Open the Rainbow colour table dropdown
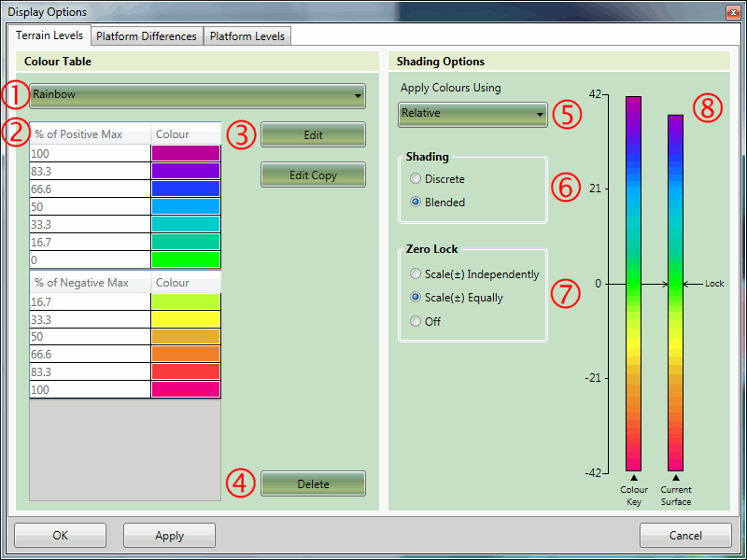Screen dimensions: 747x560 tap(198, 96)
